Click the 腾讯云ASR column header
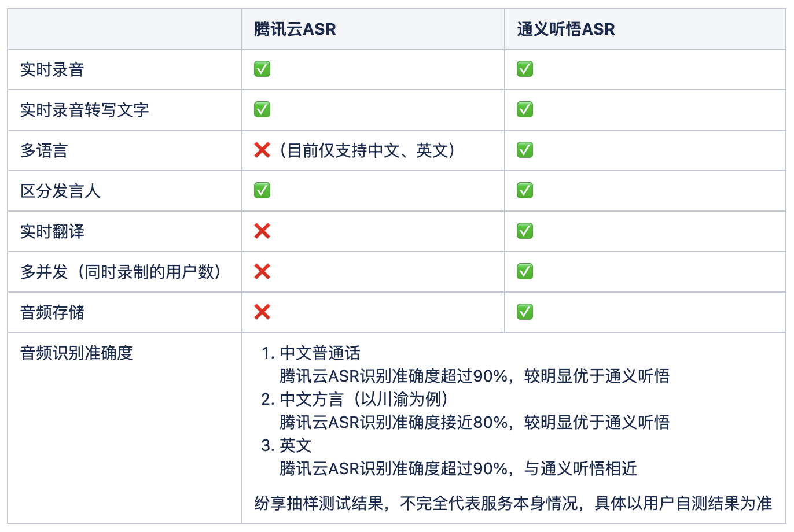This screenshot has height=532, width=794. coord(295,29)
